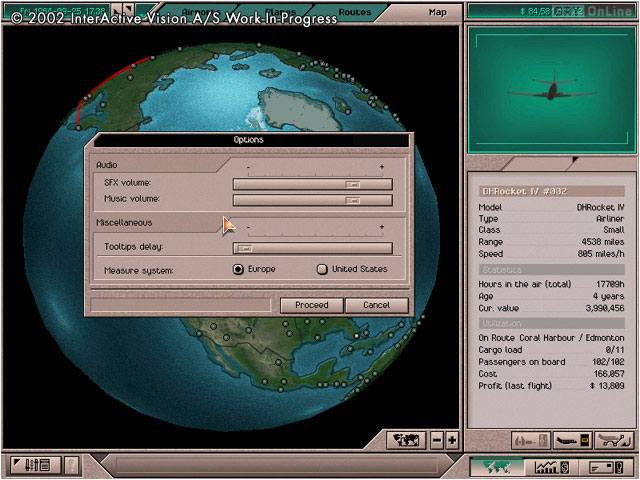Open the Routes tab
Screen dimensions: 640x480
tap(355, 12)
